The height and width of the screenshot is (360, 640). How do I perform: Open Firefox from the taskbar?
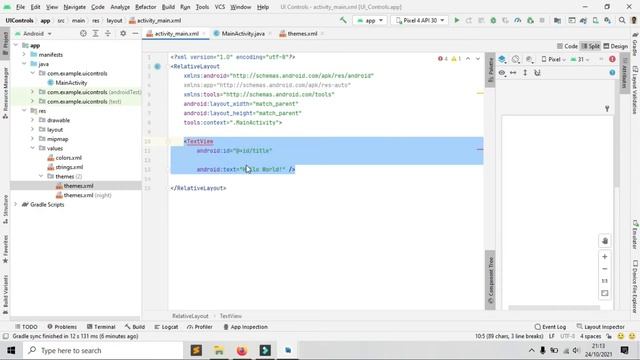(x=242, y=350)
